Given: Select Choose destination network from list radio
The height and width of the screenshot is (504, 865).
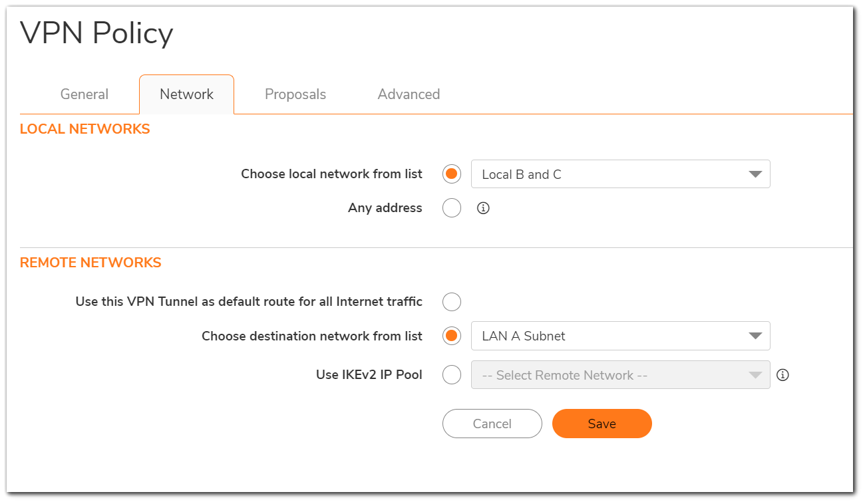Looking at the screenshot, I should (452, 336).
